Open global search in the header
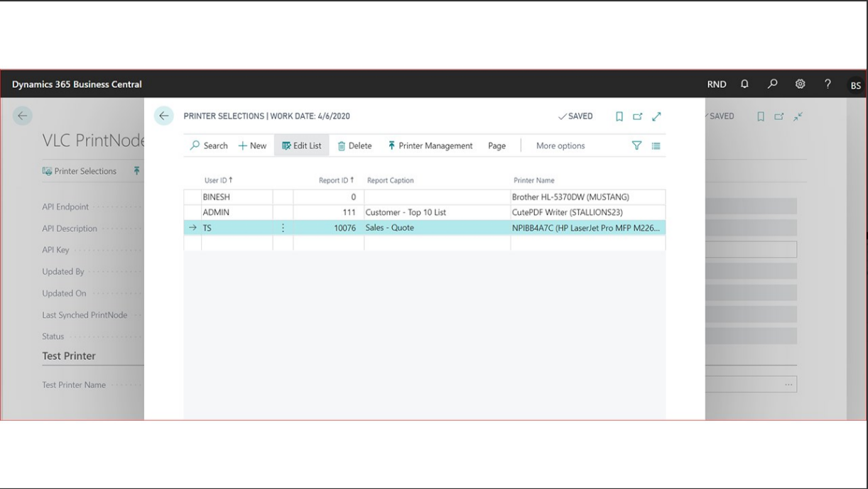 coord(771,84)
